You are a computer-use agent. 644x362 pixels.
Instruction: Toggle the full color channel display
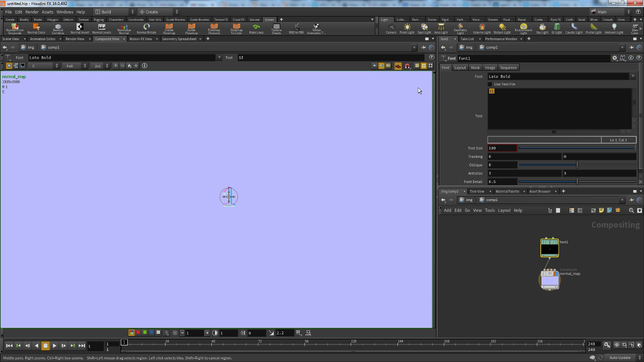coord(131,333)
